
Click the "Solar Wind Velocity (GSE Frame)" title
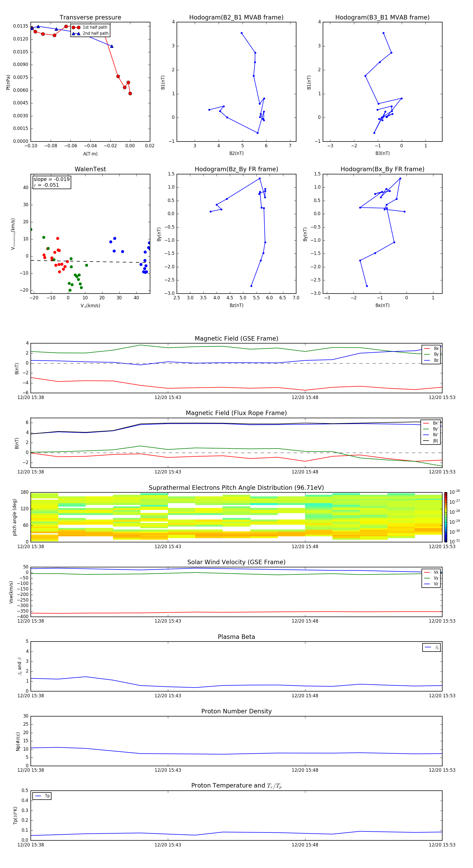236,562
